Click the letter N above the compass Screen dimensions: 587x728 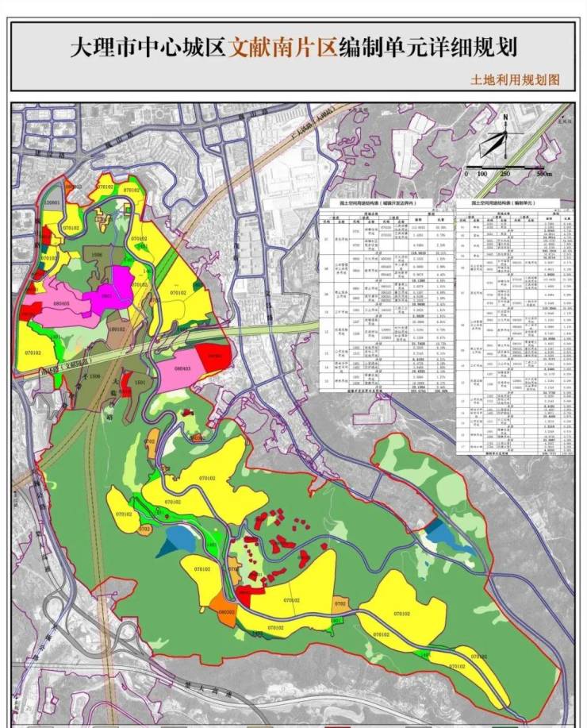click(505, 117)
